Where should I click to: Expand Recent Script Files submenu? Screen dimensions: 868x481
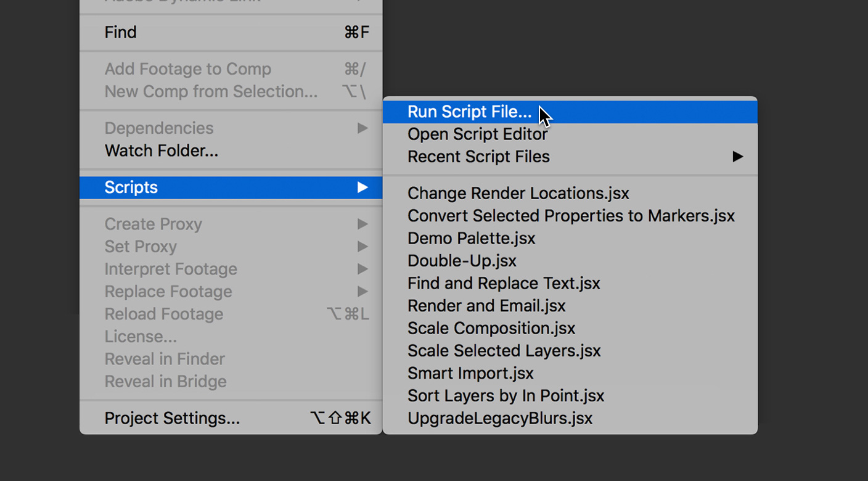coord(478,157)
